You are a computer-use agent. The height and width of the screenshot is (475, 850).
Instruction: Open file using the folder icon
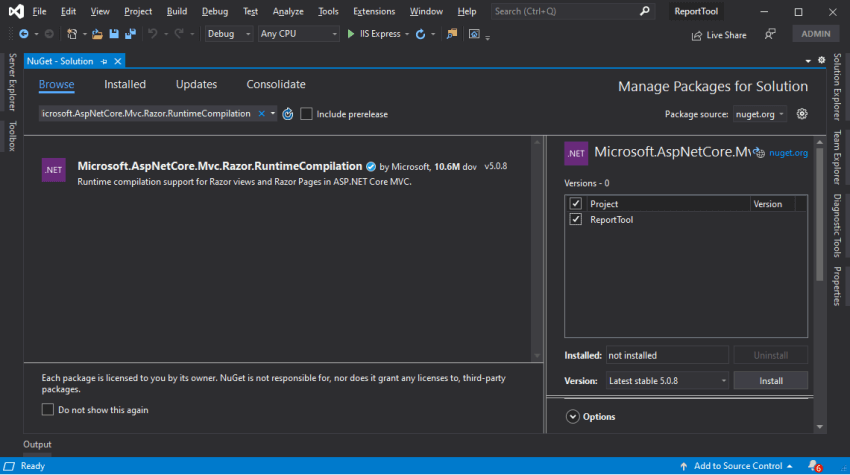pyautogui.click(x=97, y=34)
